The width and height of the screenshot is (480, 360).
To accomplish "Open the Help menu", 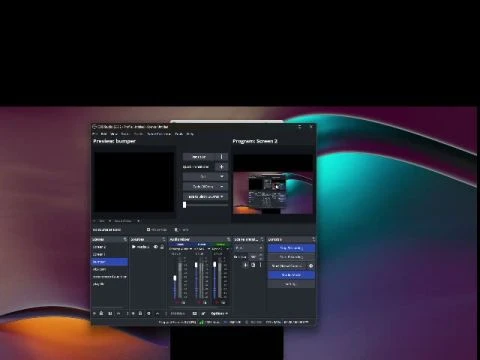I will click(x=190, y=134).
